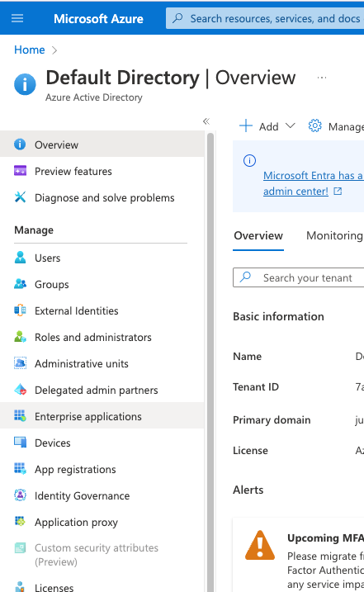Open Delegated admin partners
This screenshot has height=592, width=364.
click(x=102, y=390)
